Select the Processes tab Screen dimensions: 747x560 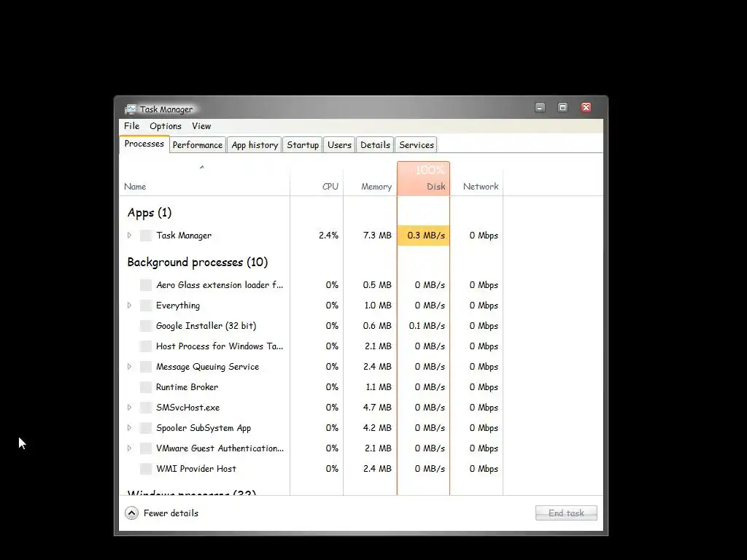click(x=144, y=144)
